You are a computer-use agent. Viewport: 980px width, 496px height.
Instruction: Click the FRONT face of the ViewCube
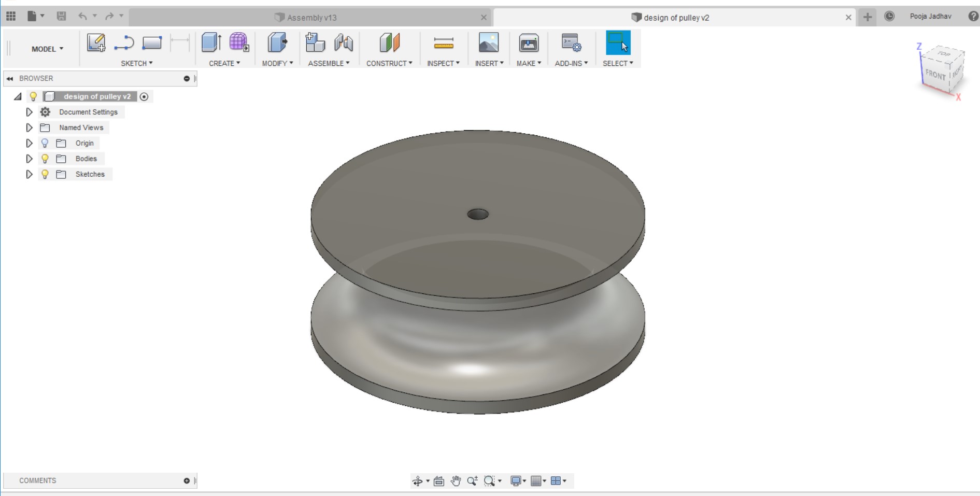[935, 74]
